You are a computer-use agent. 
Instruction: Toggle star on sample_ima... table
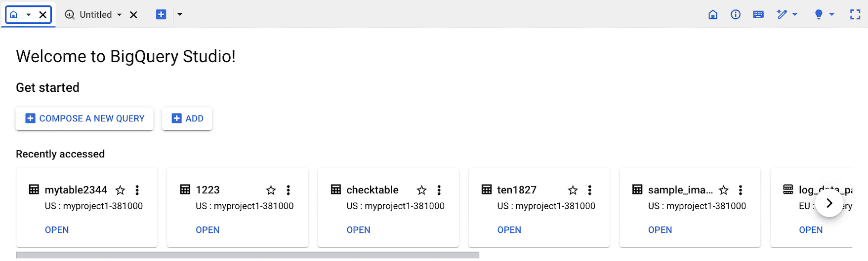[724, 190]
